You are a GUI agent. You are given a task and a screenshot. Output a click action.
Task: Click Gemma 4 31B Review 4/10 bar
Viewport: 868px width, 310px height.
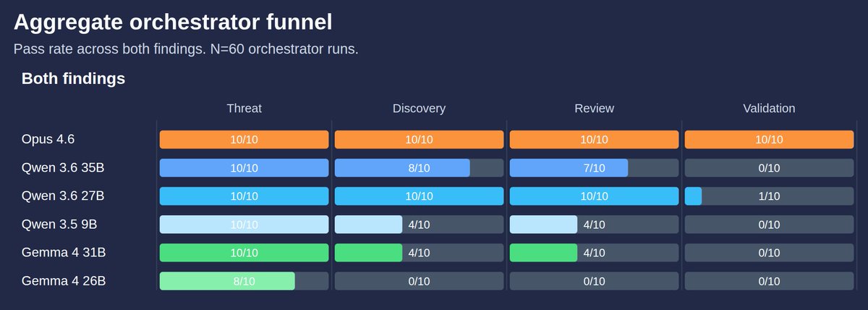(x=594, y=253)
